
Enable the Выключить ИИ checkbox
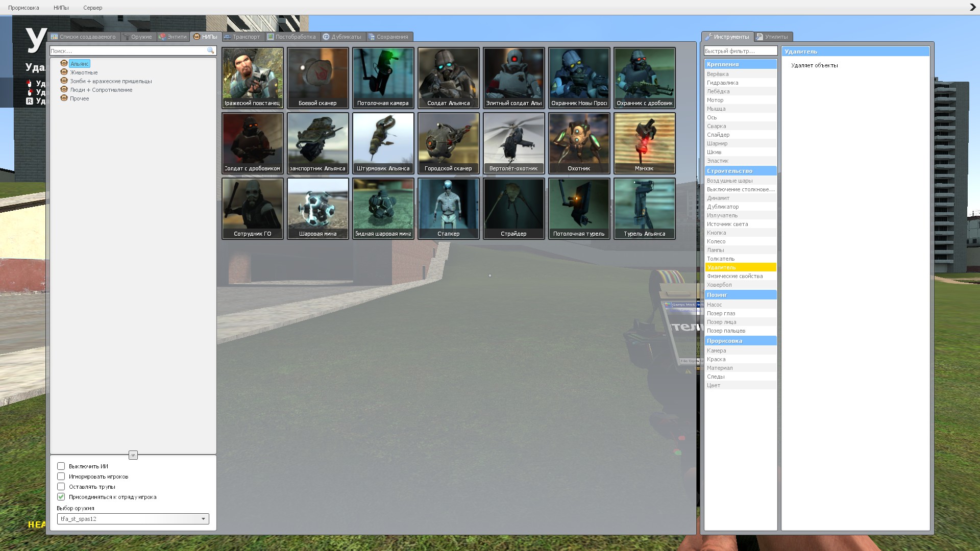61,466
